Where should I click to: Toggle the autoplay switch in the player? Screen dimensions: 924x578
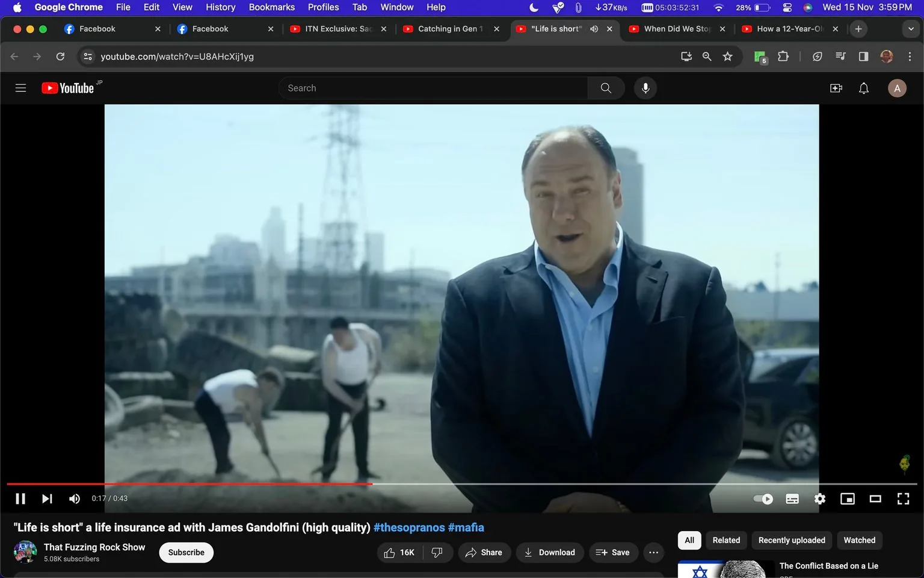click(762, 499)
